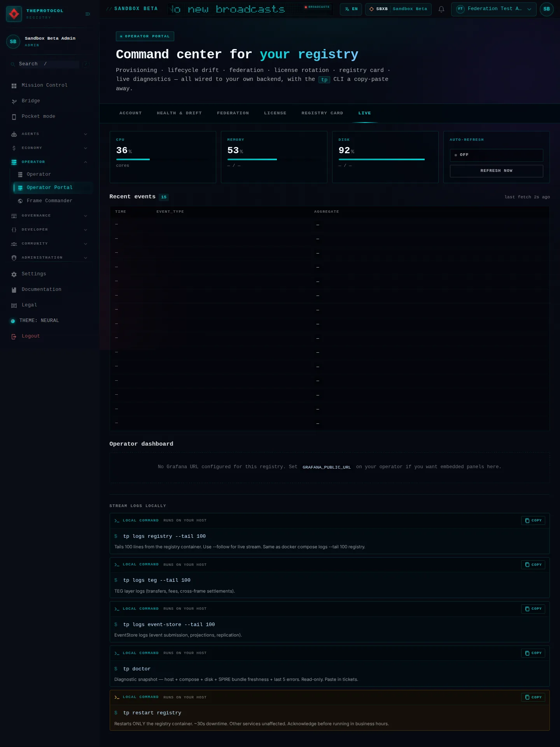Expand the Governance section
Viewport: 560px width, 747px height.
click(x=49, y=216)
